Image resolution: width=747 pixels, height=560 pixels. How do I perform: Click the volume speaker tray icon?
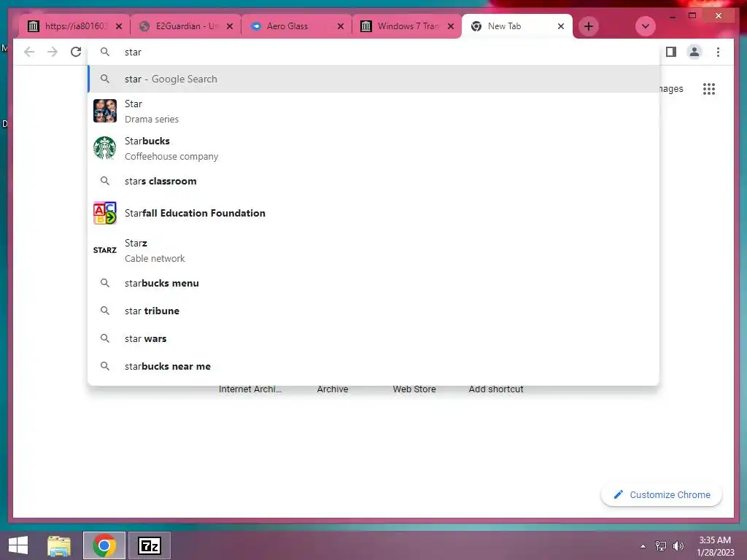coord(678,545)
